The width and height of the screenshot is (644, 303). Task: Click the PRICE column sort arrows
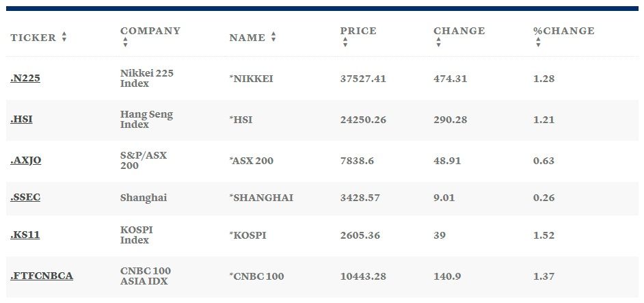(345, 42)
